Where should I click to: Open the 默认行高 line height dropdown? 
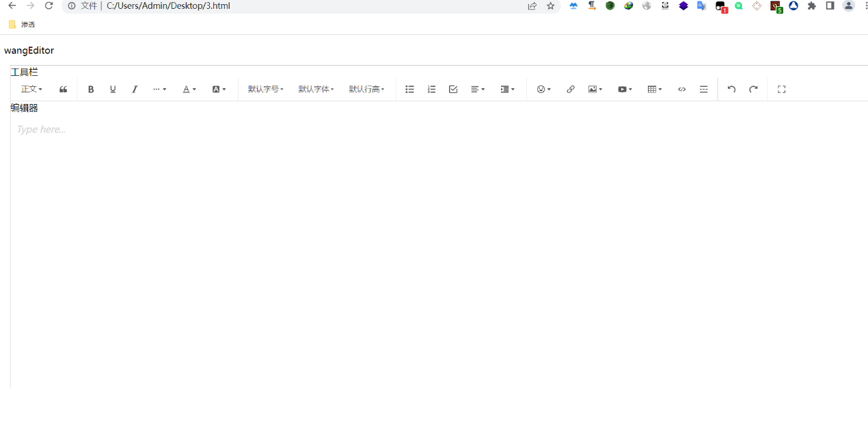click(x=366, y=90)
